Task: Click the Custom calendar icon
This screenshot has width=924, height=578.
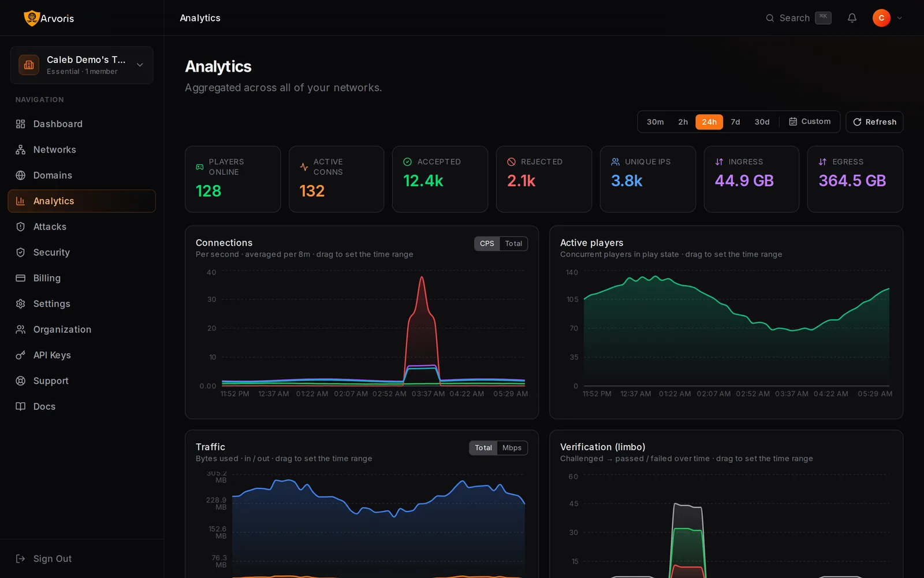Action: (x=793, y=121)
